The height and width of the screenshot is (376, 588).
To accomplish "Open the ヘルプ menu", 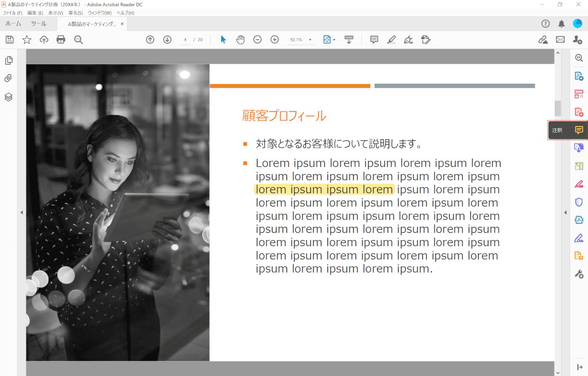I will (125, 13).
